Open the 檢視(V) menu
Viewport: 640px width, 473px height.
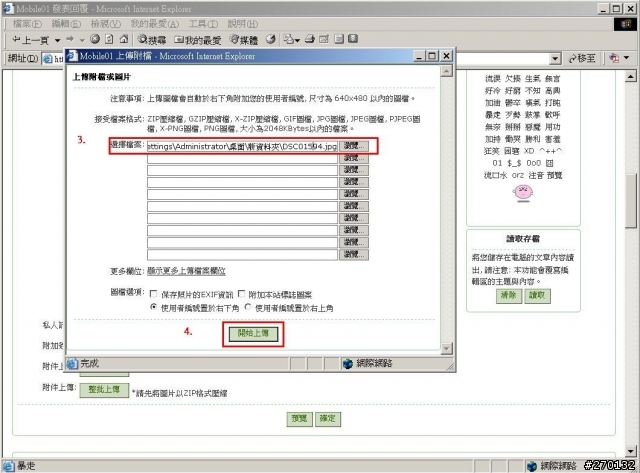coord(106,24)
